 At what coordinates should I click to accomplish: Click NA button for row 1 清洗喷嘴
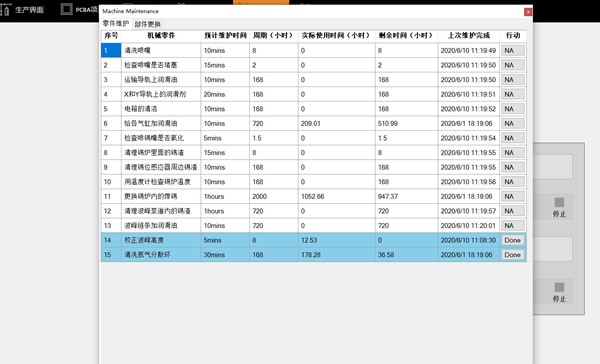513,51
